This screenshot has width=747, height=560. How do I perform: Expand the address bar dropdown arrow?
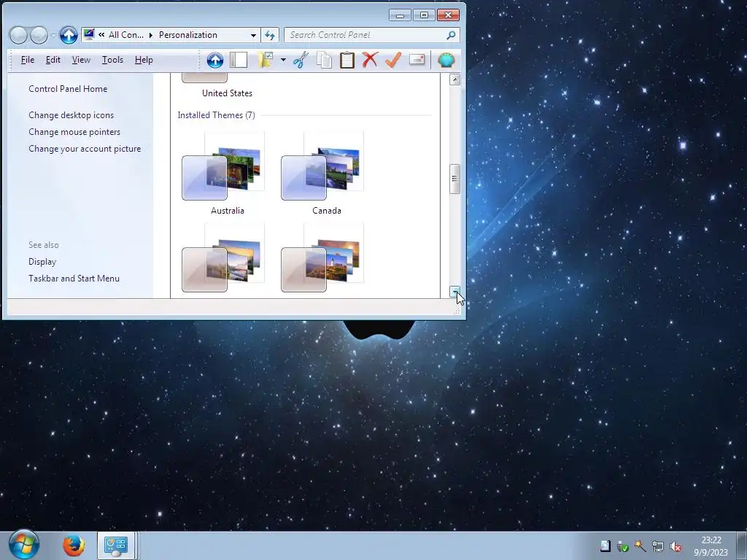(x=253, y=35)
